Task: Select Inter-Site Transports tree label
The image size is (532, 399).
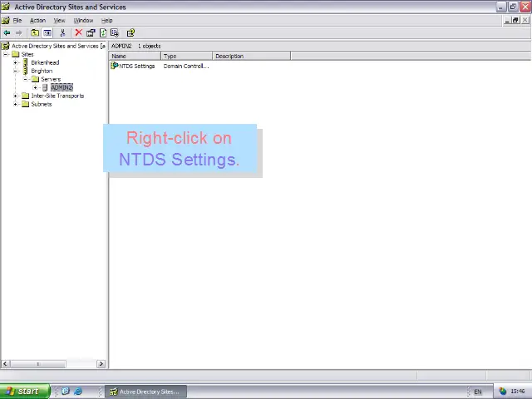Action: tap(57, 96)
